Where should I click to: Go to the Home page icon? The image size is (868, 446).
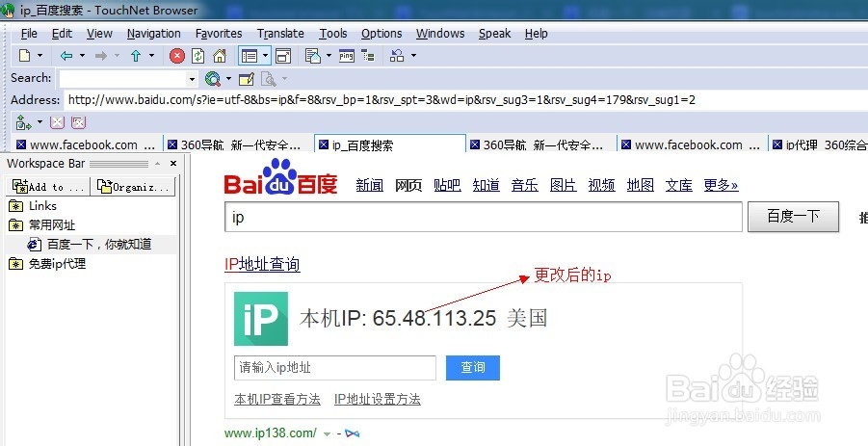(220, 55)
